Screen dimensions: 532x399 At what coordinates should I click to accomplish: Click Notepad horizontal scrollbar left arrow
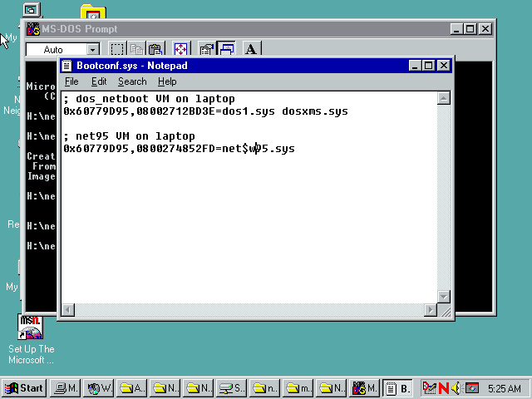pyautogui.click(x=68, y=309)
